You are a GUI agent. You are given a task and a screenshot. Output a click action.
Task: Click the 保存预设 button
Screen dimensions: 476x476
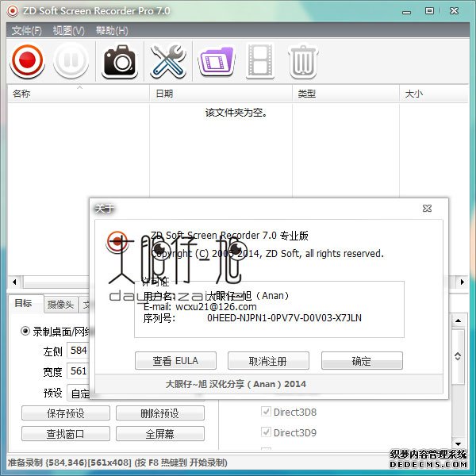click(x=66, y=413)
